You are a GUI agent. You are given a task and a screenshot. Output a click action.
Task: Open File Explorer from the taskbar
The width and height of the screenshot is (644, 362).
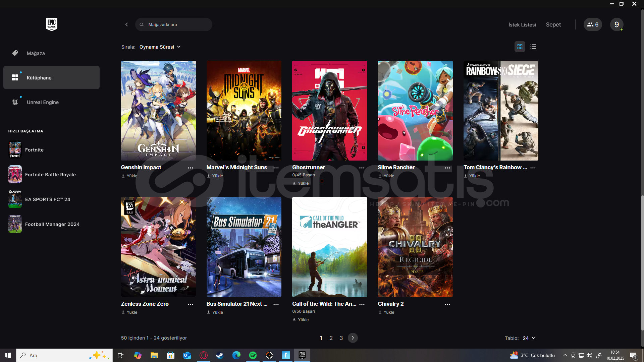[x=154, y=355]
